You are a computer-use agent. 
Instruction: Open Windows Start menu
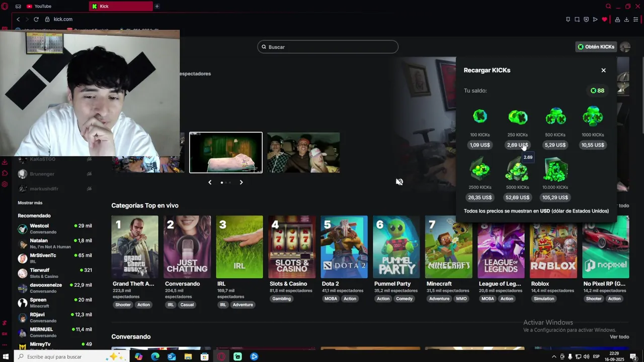pos(6,356)
